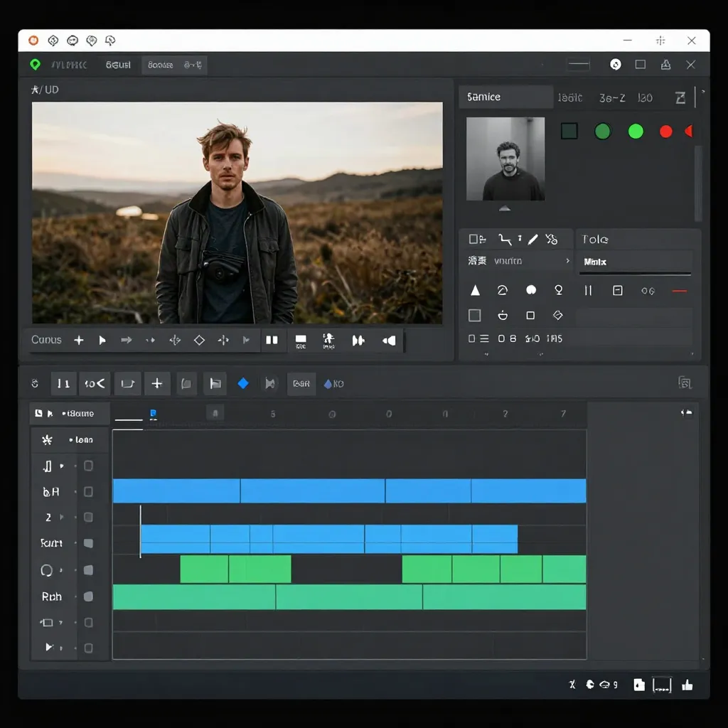This screenshot has height=728, width=728.
Task: Collapse thumbnail using the small up arrow beneath it
Action: coord(505,208)
